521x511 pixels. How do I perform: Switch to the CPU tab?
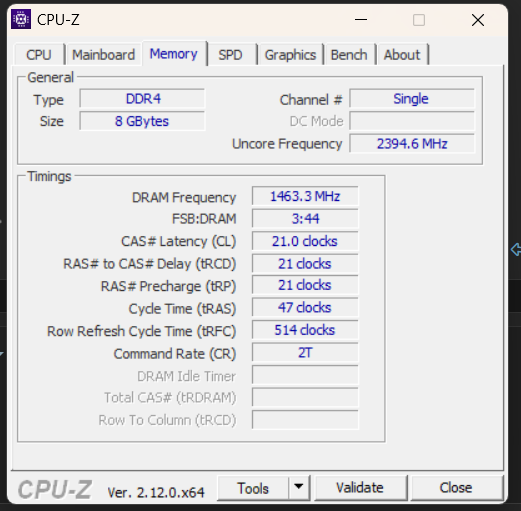(x=39, y=55)
